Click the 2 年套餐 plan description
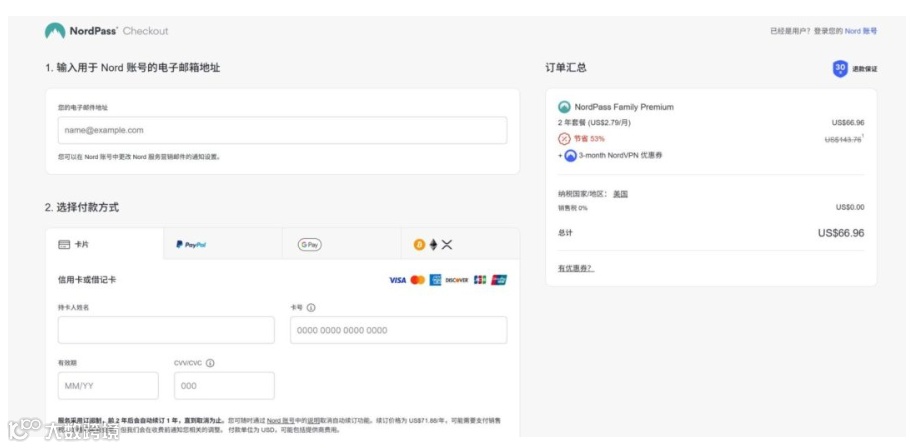This screenshot has height=448, width=915. [x=594, y=122]
